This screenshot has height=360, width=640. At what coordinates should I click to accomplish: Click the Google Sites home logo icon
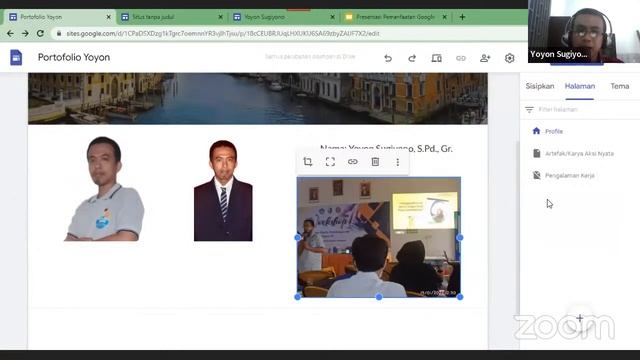(16, 58)
